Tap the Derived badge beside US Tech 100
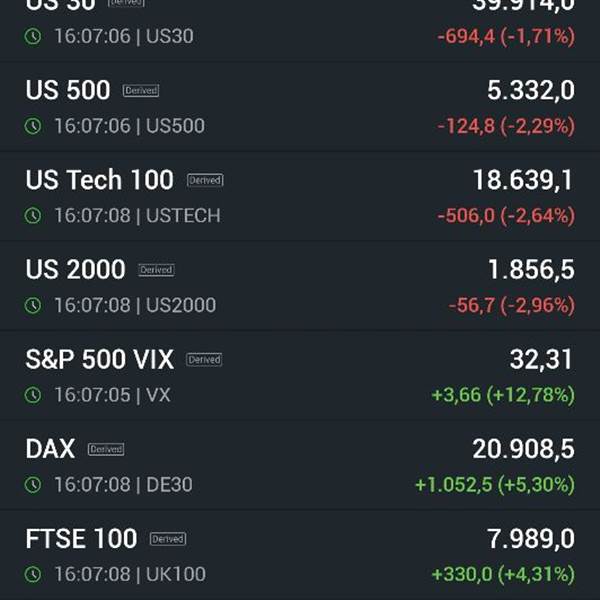The image size is (600, 600). point(205,180)
